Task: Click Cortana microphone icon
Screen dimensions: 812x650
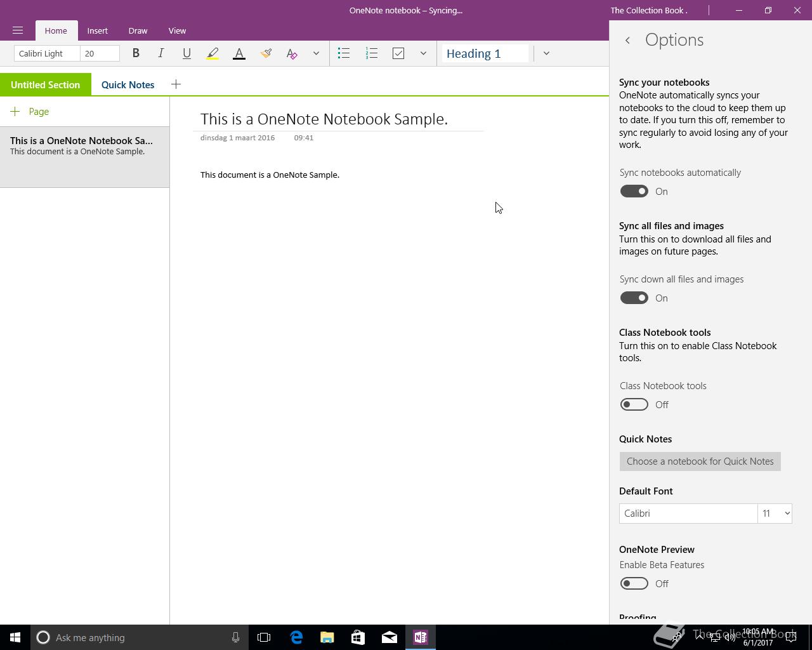Action: (235, 637)
